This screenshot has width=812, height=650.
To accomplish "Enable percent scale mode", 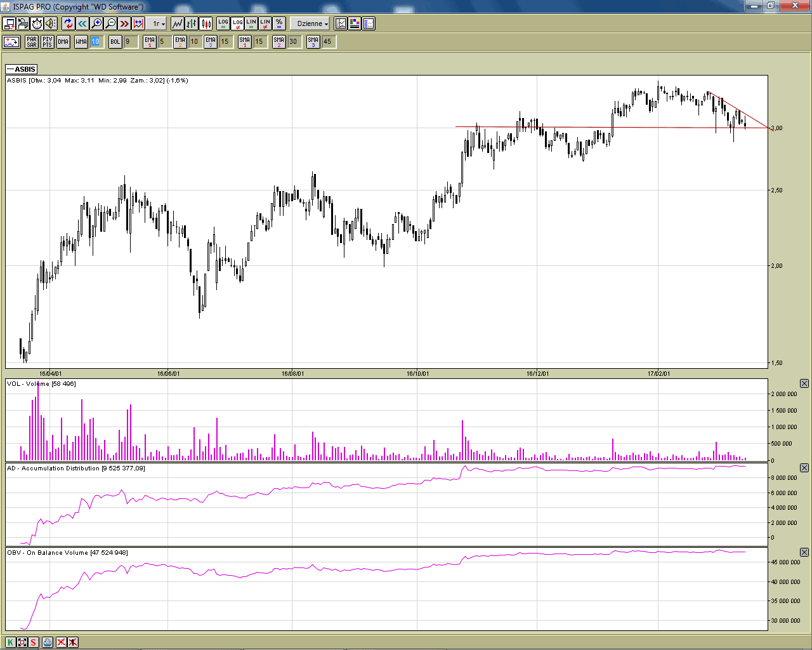I will 279,23.
